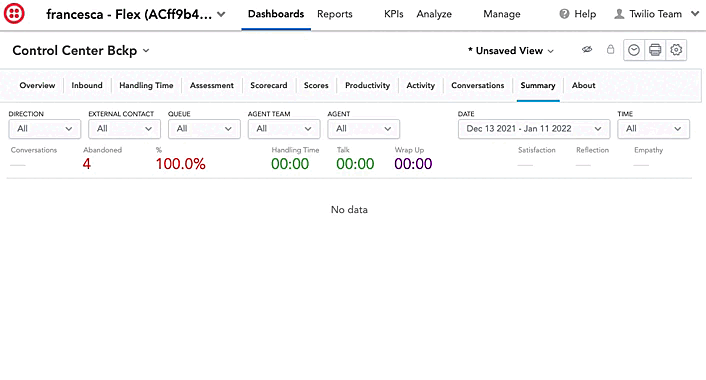706x380 pixels.
Task: Click the Empathy metric label
Action: pyautogui.click(x=648, y=150)
